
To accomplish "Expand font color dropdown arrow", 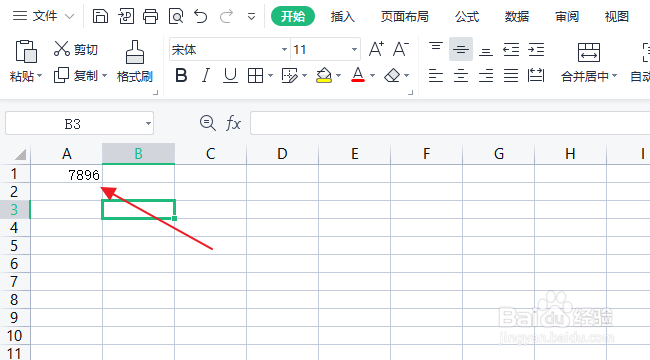I will coord(372,75).
